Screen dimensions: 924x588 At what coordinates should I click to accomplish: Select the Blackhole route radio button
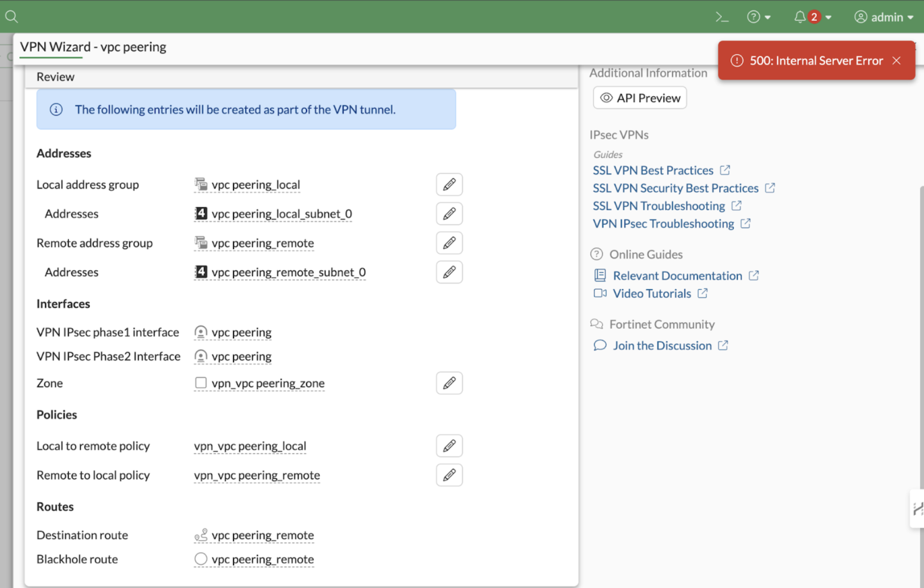click(x=201, y=559)
